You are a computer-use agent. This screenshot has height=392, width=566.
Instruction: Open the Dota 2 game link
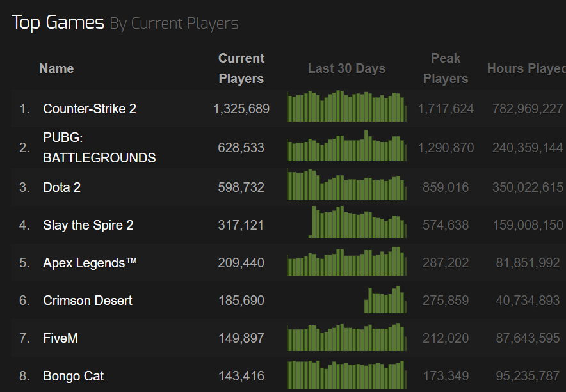(61, 187)
